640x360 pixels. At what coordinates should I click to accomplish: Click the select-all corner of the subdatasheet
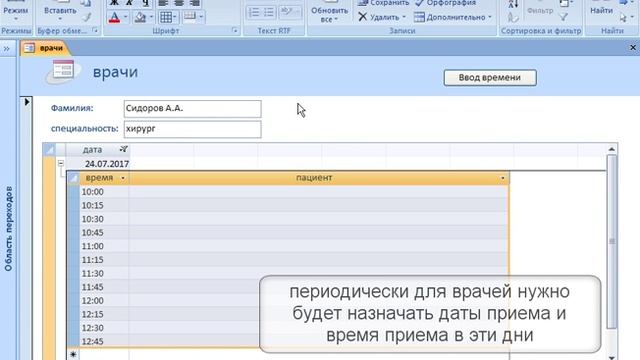click(73, 178)
